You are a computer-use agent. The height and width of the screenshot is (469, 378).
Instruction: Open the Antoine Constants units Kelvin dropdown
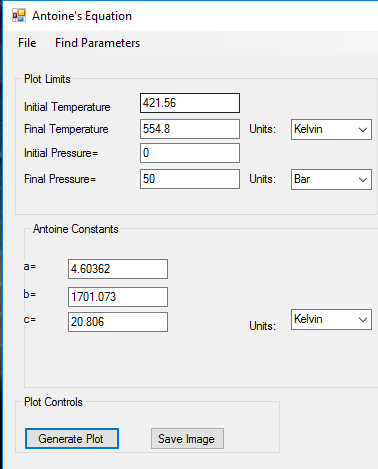pos(331,319)
